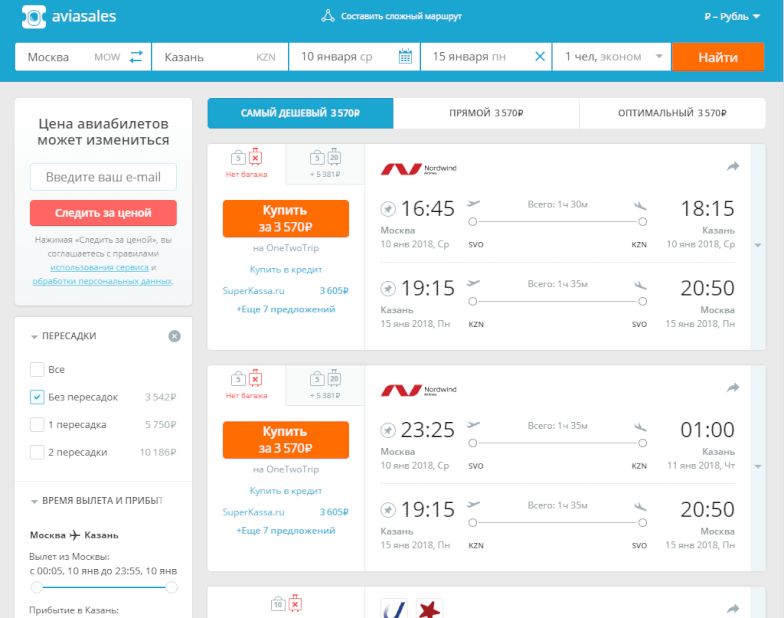Collapse the Время вылета и прибытия section
The width and height of the screenshot is (784, 618).
point(98,500)
